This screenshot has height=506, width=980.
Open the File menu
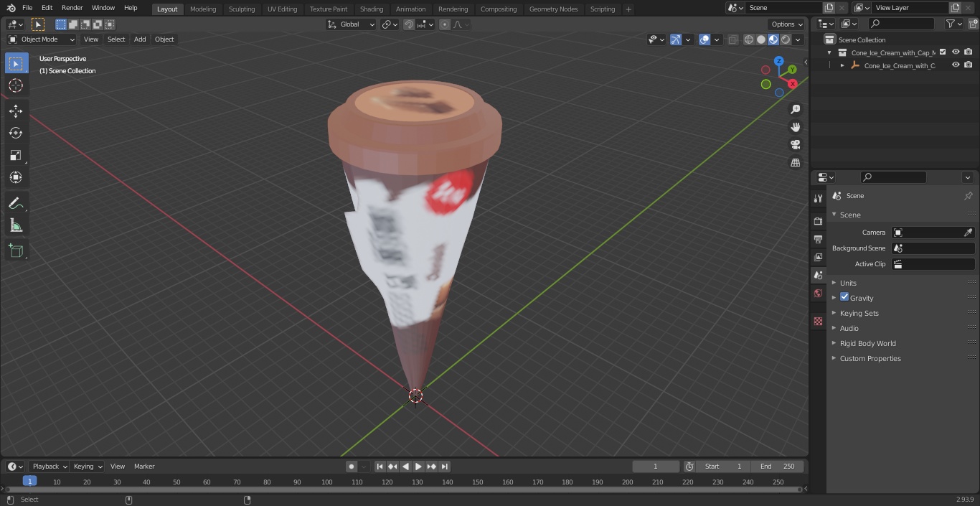coord(27,8)
